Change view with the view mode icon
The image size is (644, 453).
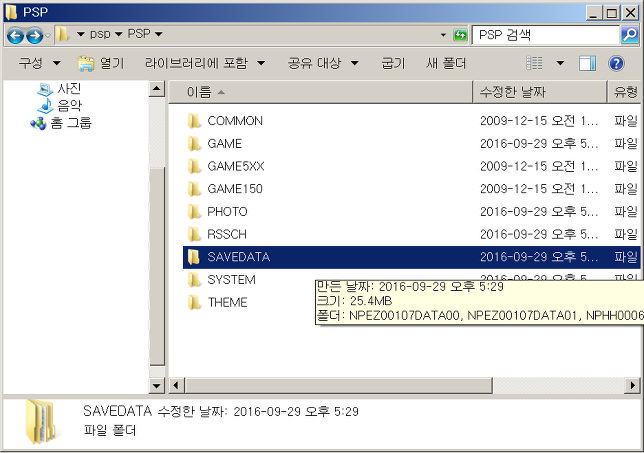534,63
